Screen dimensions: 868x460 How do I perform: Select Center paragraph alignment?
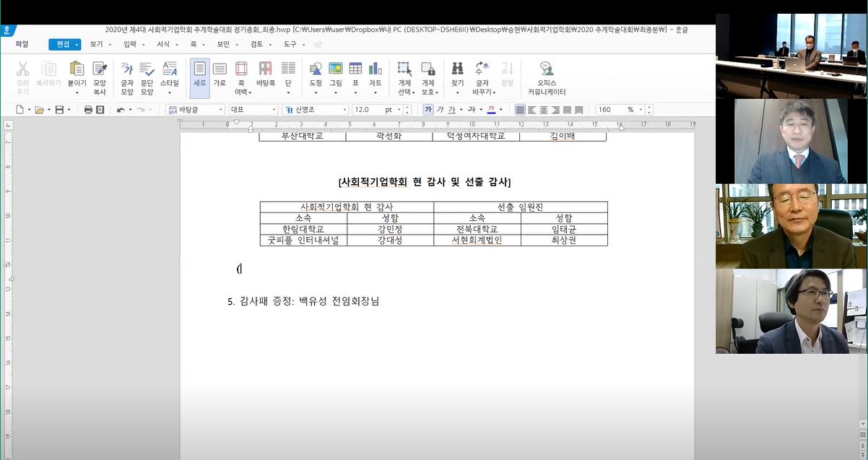click(544, 110)
